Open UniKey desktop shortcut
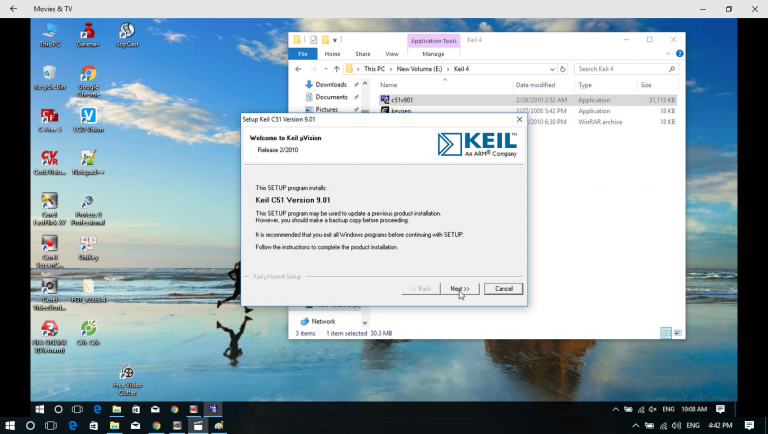This screenshot has height=434, width=768. click(88, 248)
